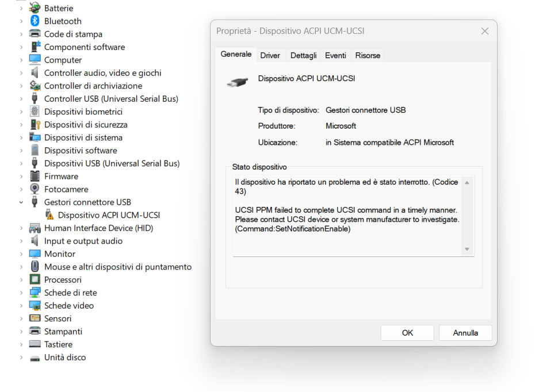Click the mouse icon next to Mouse e altri dispositivi
Screen dimensions: 558x392
click(33, 267)
